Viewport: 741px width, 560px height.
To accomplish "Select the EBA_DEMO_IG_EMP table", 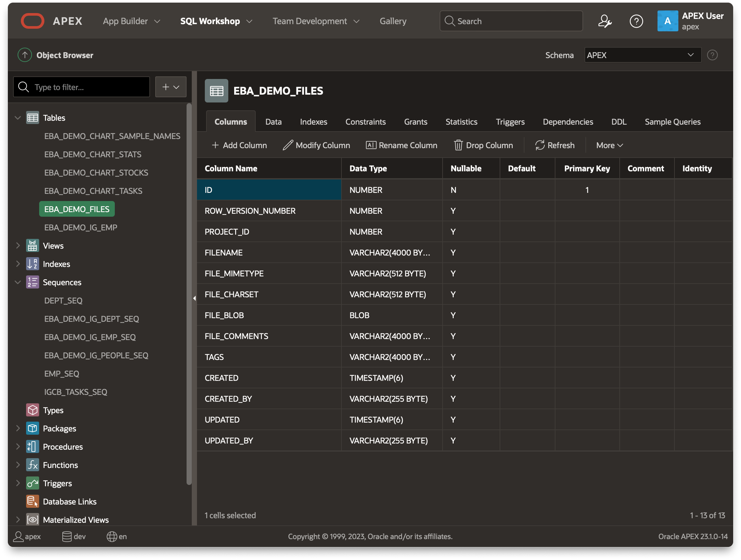I will (81, 227).
